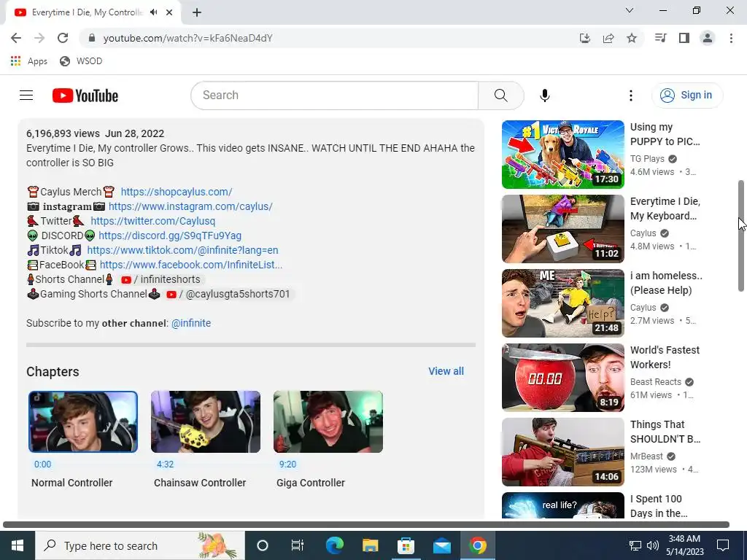
Task: Open the Caylusq Twitter link
Action: [x=153, y=222]
